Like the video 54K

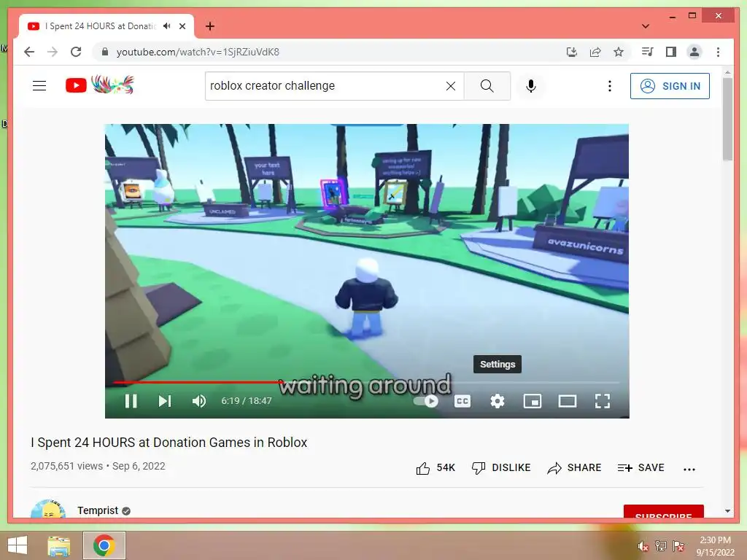436,468
